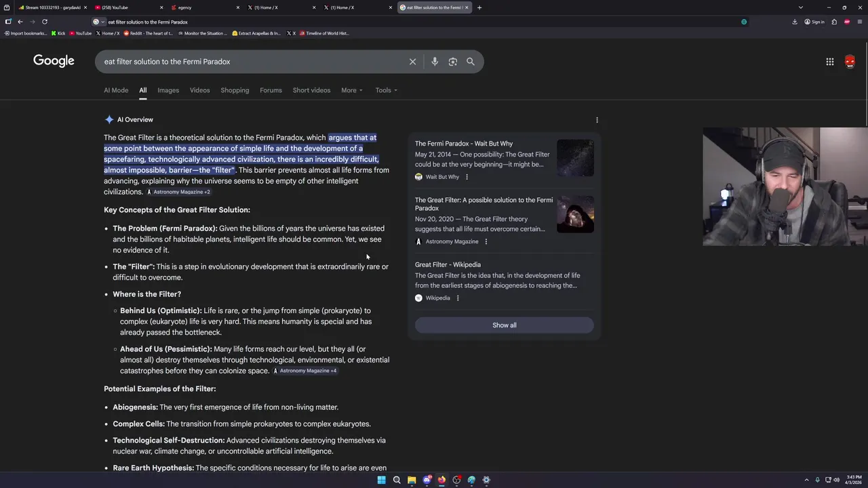Viewport: 868px width, 488px height.
Task: Switch to the YouTube browser tab
Action: (129, 7)
